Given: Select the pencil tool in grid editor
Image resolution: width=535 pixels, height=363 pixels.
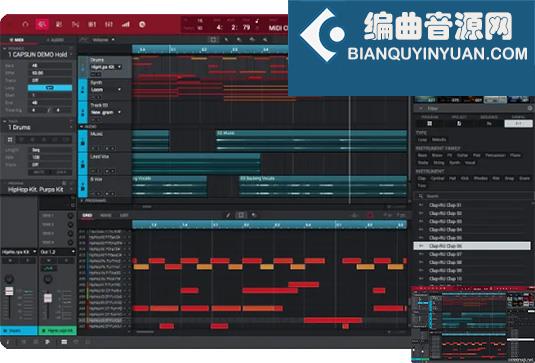Looking at the screenshot, I should 228,215.
